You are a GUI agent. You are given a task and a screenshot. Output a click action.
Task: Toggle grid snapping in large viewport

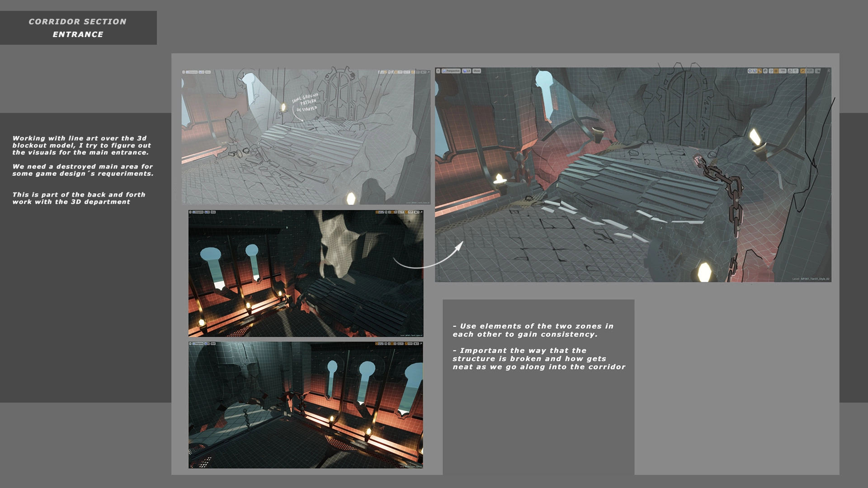(x=776, y=71)
